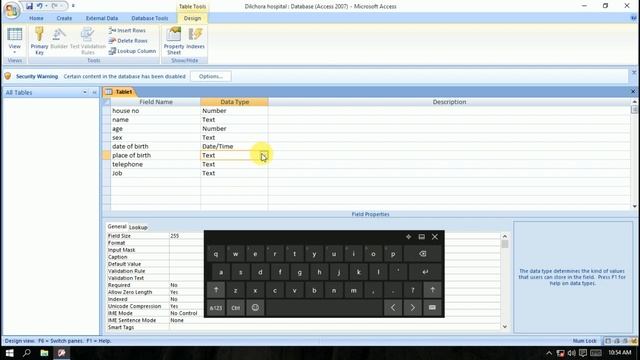Image resolution: width=640 pixels, height=360 pixels.
Task: Open the emoji key on touch keyboard
Action: click(x=255, y=308)
